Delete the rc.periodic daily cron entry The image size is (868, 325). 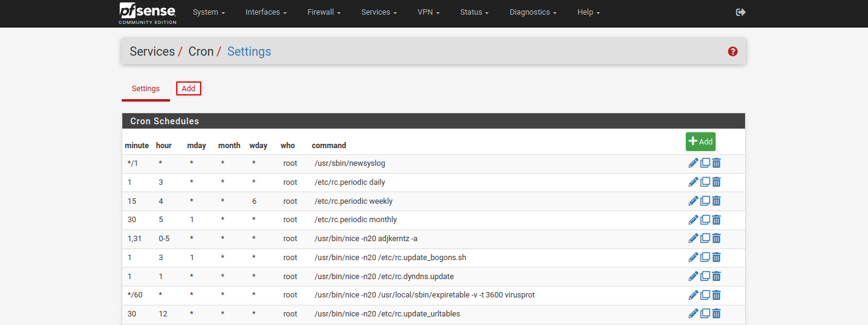point(716,182)
